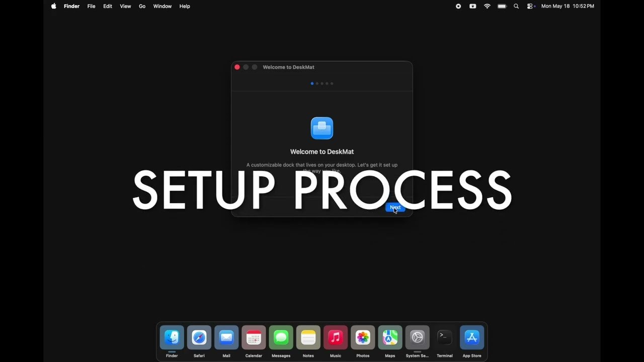The height and width of the screenshot is (362, 644).
Task: Open the Help menu
Action: click(x=185, y=6)
